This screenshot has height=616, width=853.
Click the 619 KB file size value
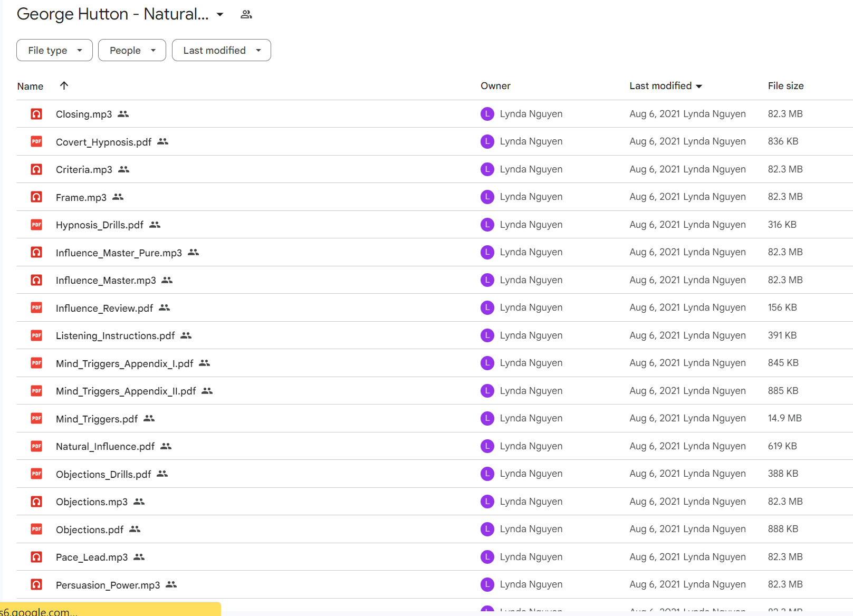tap(782, 446)
